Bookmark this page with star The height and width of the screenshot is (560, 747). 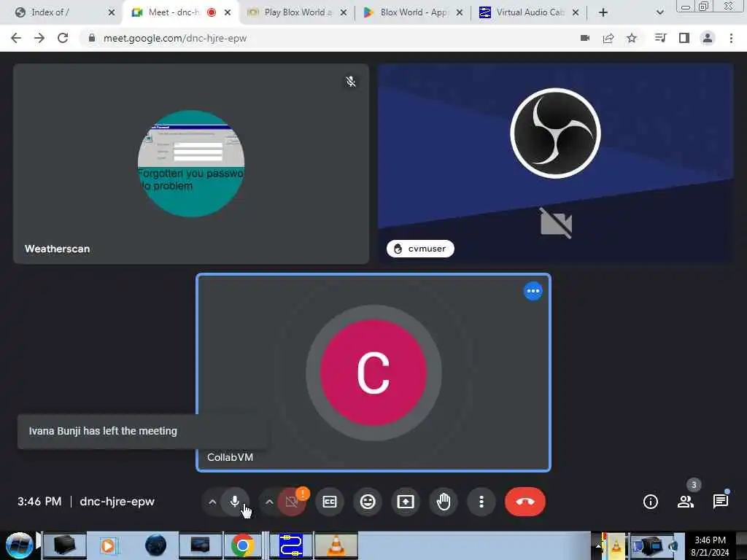click(632, 38)
